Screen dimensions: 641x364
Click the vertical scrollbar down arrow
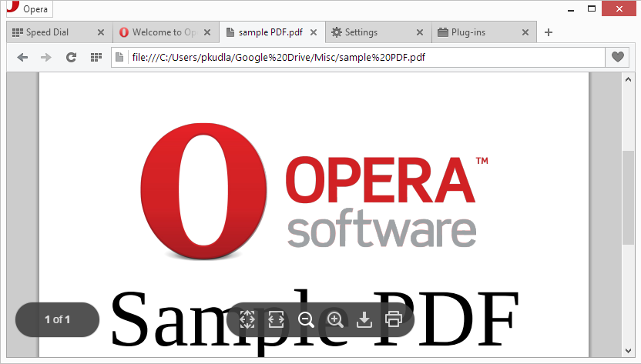point(627,352)
